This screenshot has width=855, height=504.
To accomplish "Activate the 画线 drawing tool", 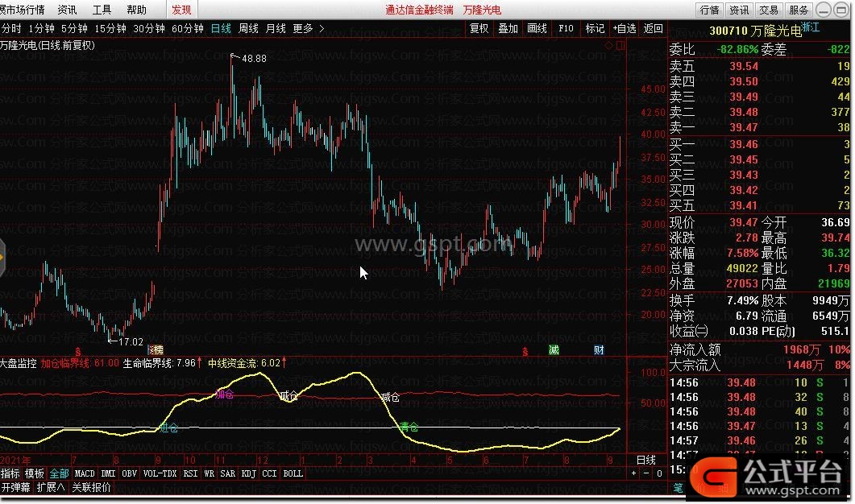I will tap(537, 28).
